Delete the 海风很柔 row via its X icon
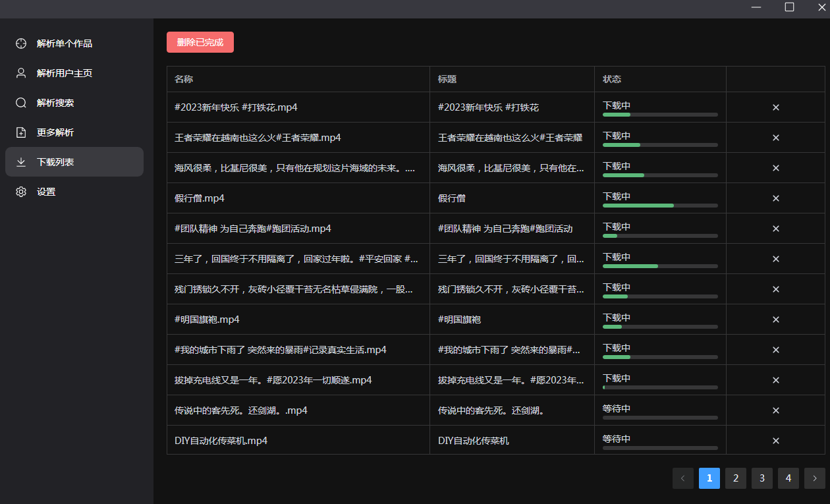 point(776,168)
